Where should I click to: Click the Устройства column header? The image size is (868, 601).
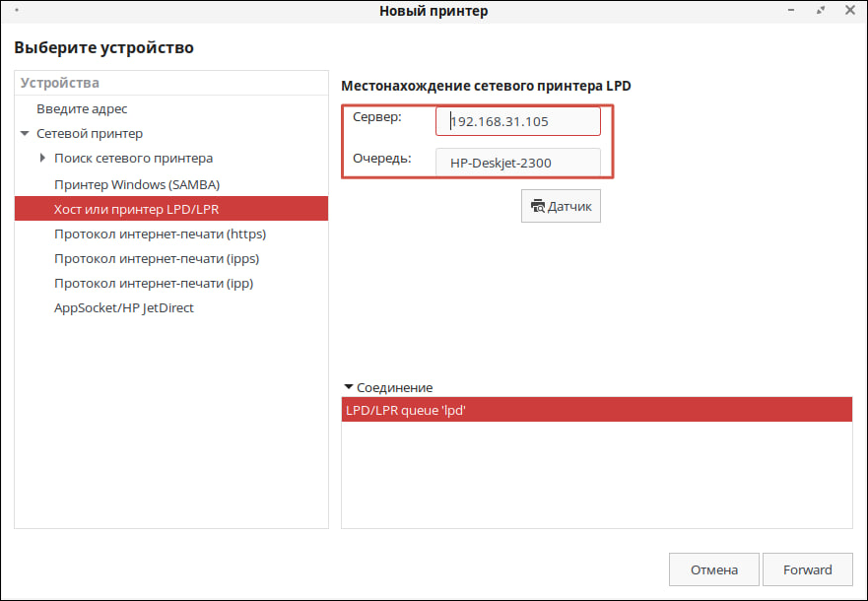(171, 84)
